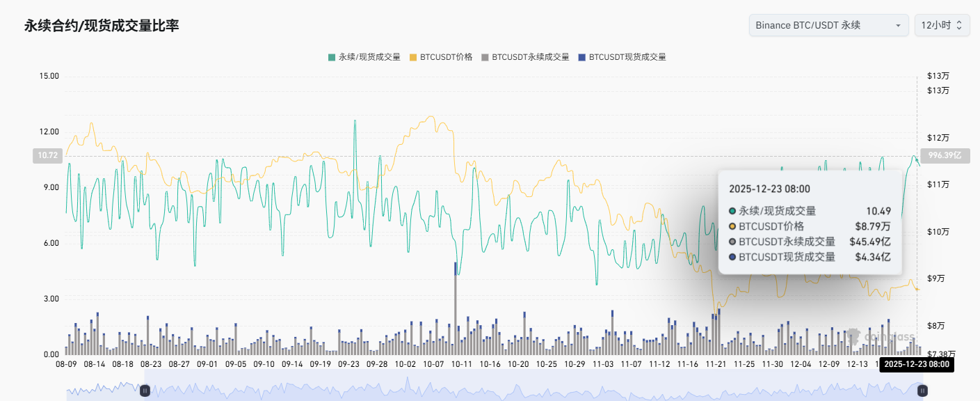
Task: Toggle the BTCUSDT现货成交量 legend entry
Action: point(627,57)
